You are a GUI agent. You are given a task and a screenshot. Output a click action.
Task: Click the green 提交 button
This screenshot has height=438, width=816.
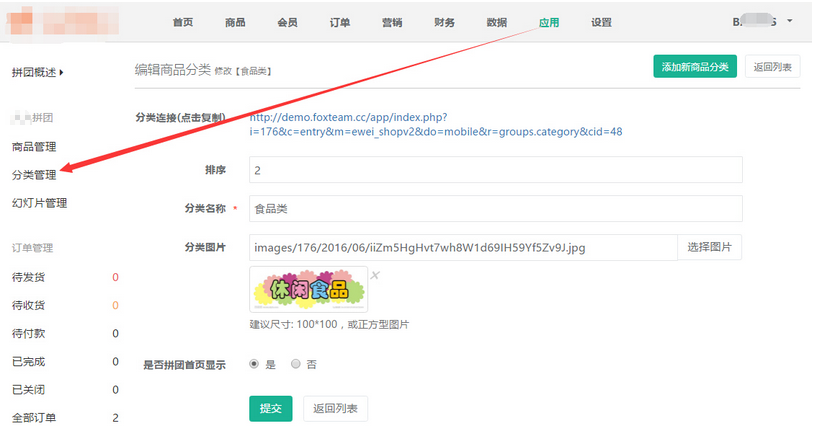[270, 408]
